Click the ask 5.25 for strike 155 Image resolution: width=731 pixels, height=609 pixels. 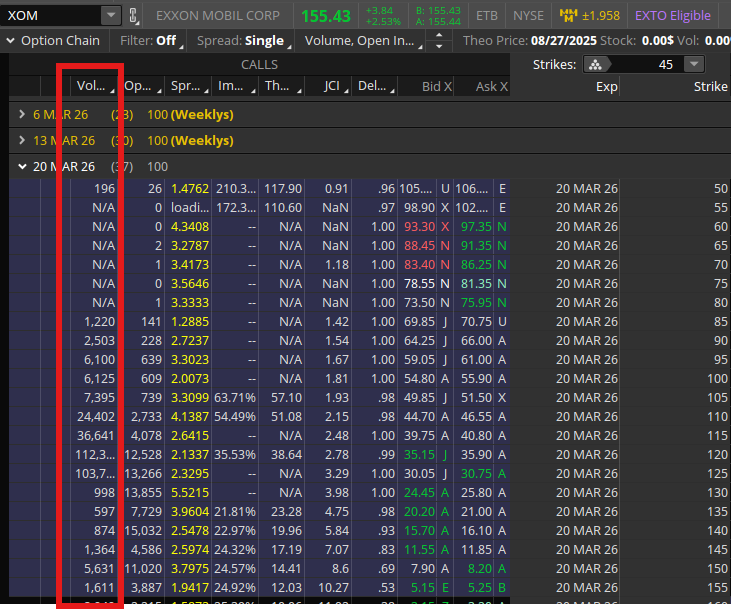[480, 588]
